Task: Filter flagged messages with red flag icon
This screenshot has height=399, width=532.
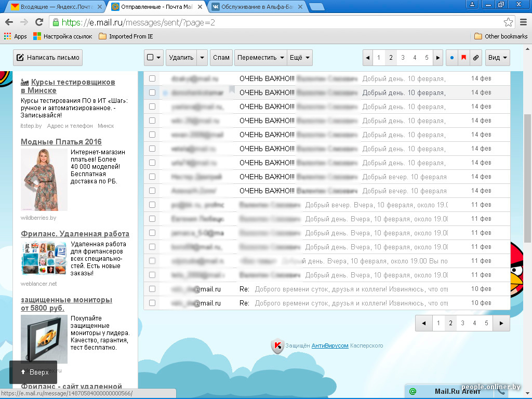Action: point(463,58)
